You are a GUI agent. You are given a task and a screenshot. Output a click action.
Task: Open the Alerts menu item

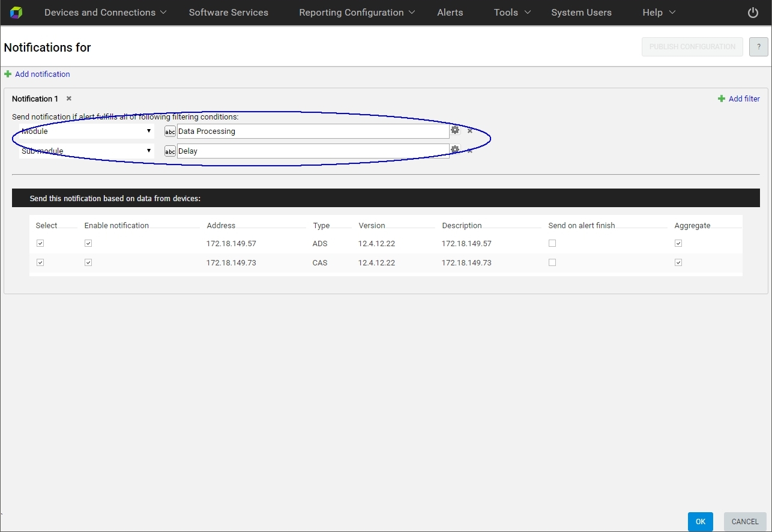point(450,13)
